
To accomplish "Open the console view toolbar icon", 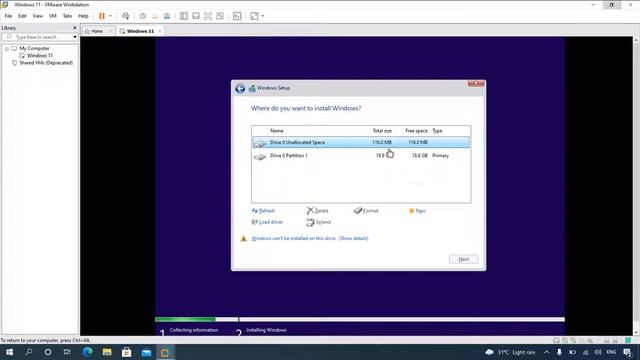I will 237,16.
